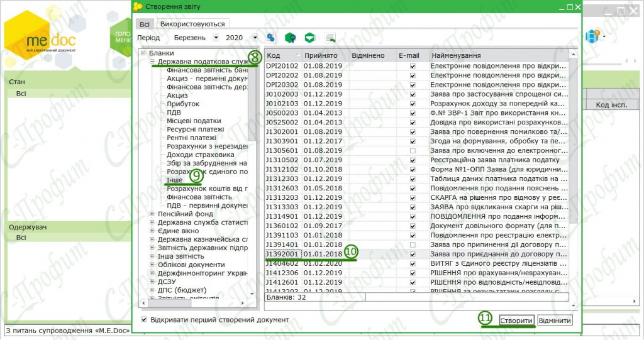Switch to the Використовуються tab
Screen dimensions: 644x340
coord(192,24)
